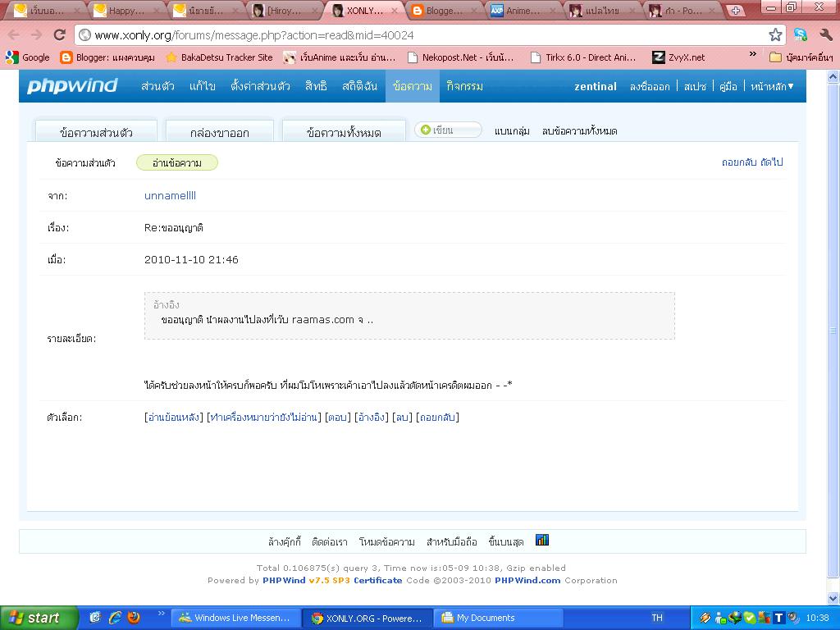Click the ตอบ reply option
The image size is (840, 630).
[x=337, y=417]
